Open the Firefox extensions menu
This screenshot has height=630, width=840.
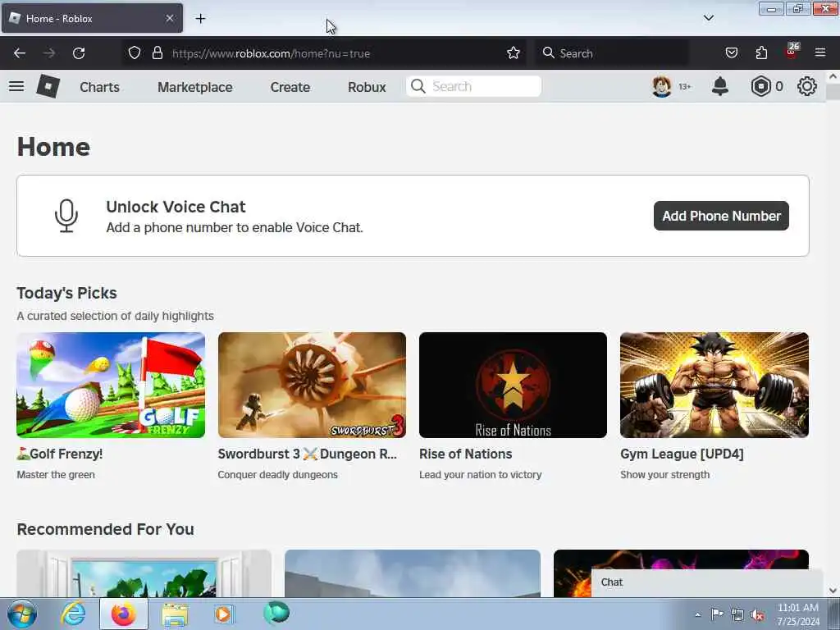761,53
